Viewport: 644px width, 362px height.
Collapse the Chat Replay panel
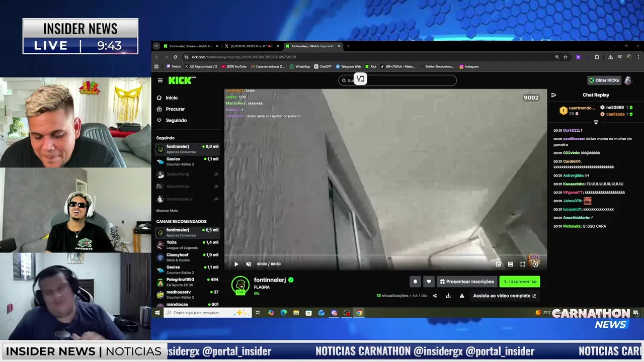coord(553,95)
